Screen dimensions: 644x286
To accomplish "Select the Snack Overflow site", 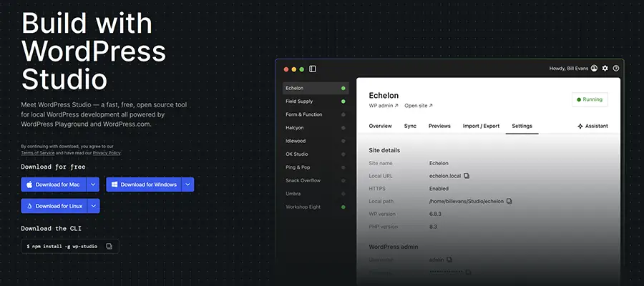I will tap(316, 181).
